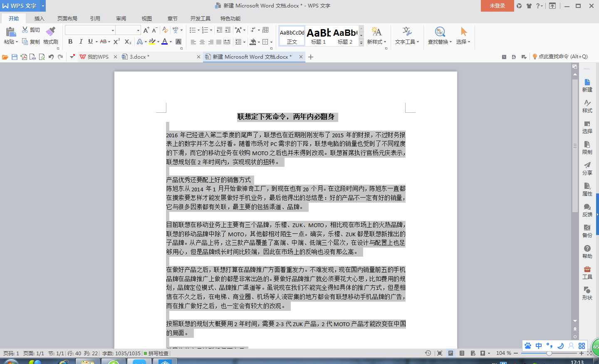Viewport: 599px width, 364px height.
Task: Open file with the folder icon
Action: coord(5,57)
